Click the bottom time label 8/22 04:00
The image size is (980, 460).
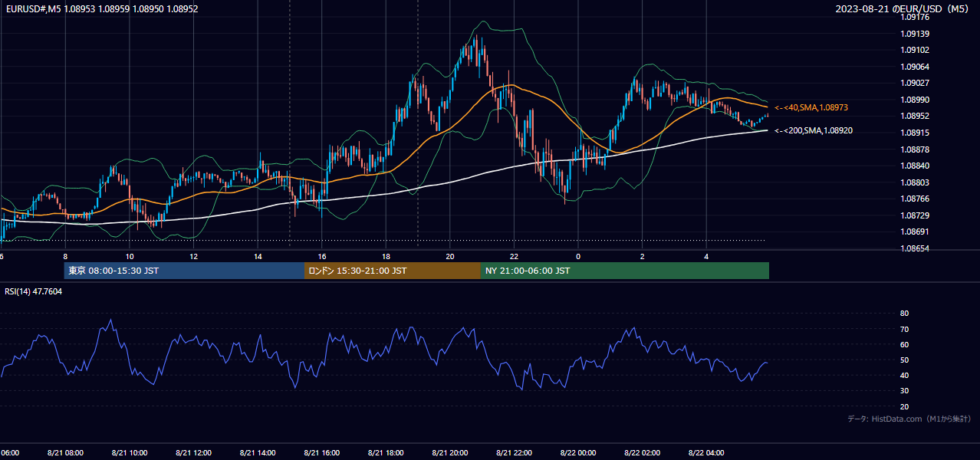(x=706, y=452)
